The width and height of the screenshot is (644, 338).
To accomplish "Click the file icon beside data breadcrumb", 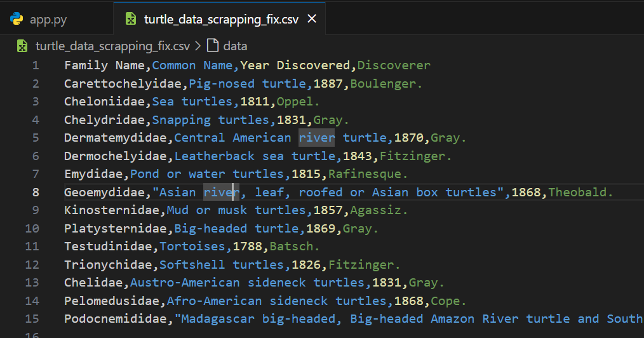I will point(212,46).
